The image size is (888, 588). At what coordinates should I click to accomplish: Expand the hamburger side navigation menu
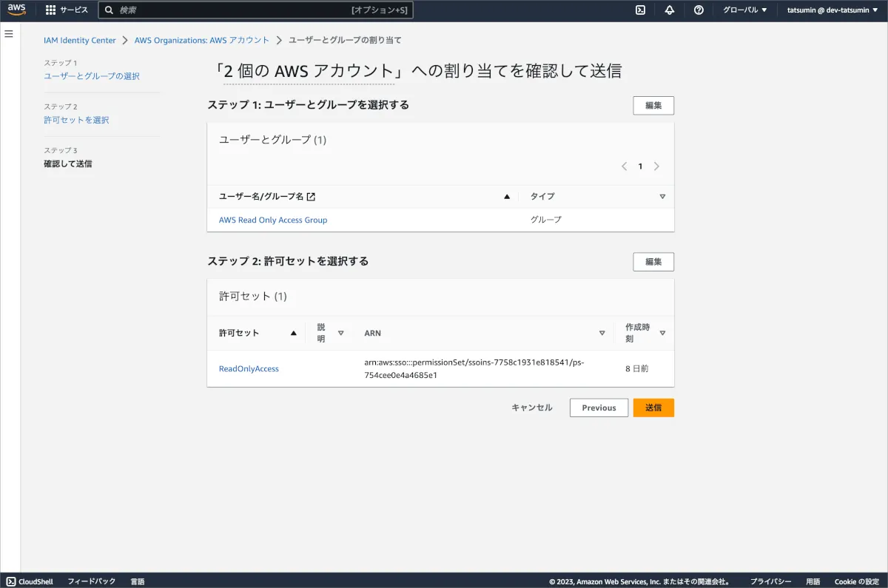tap(9, 34)
